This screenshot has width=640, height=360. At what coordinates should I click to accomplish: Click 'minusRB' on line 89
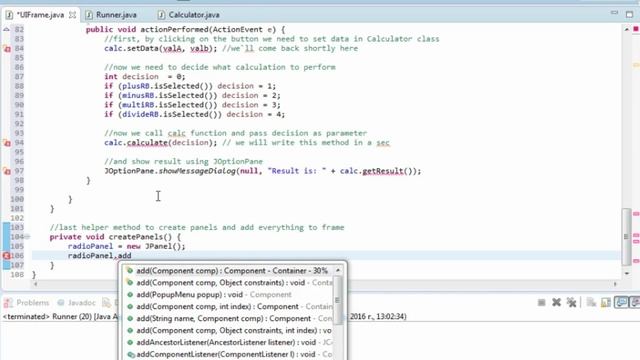tap(138, 96)
